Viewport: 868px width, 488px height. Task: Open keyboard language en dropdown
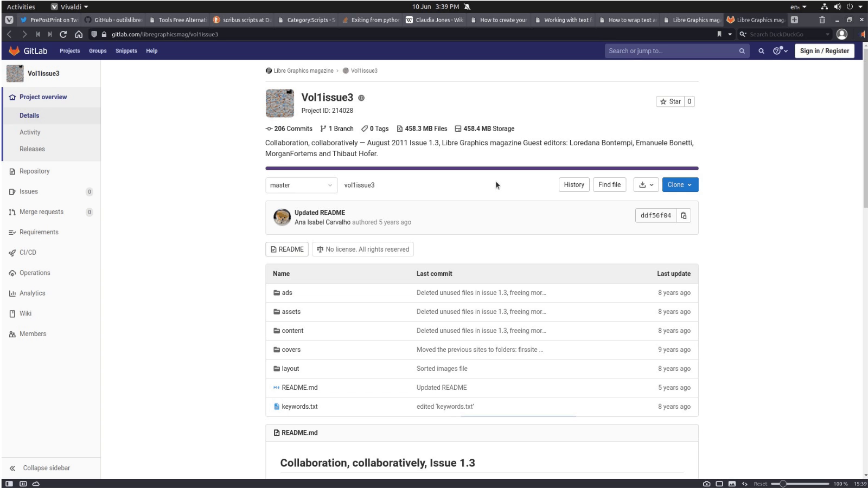click(798, 7)
